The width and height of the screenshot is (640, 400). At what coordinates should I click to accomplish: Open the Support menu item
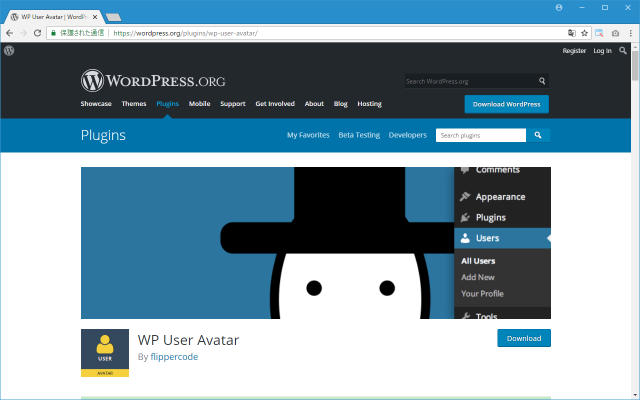point(233,104)
